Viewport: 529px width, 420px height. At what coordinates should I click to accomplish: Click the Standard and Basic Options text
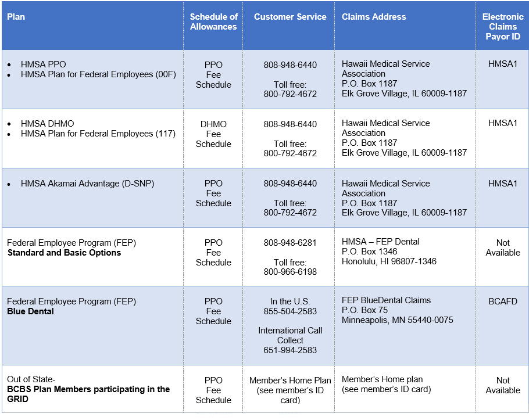pyautogui.click(x=64, y=253)
